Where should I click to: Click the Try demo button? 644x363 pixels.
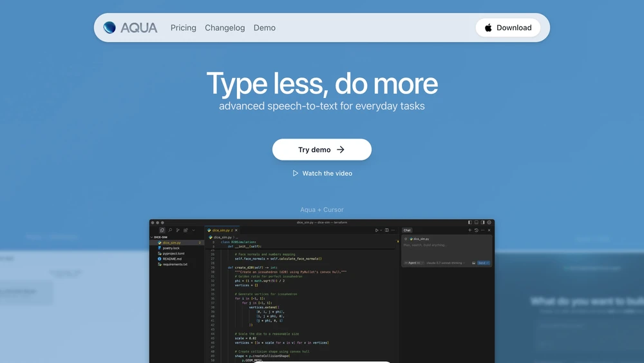[x=321, y=150]
